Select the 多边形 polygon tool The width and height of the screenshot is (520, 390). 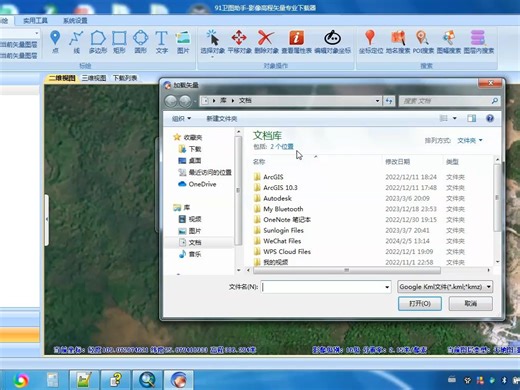(98, 42)
